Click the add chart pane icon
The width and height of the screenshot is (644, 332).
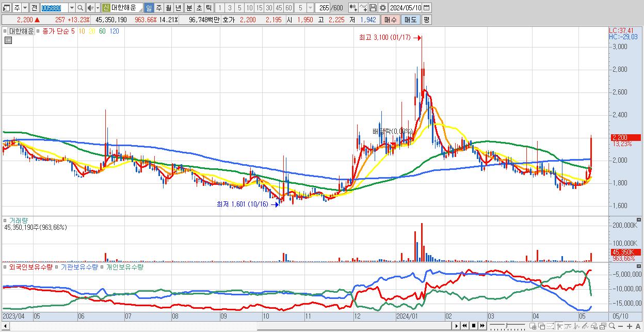click(533, 326)
